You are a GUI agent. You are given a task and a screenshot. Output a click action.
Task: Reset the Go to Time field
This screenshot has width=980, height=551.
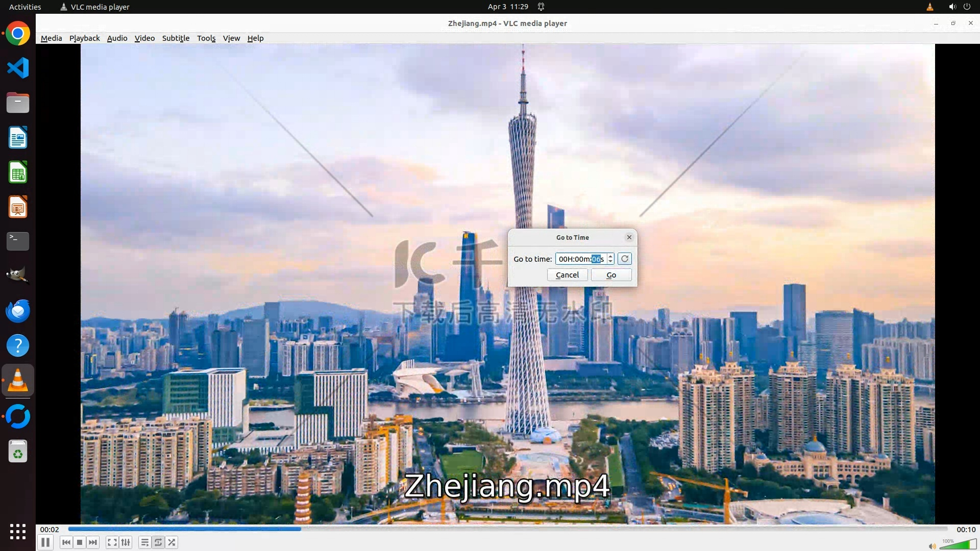coord(624,259)
